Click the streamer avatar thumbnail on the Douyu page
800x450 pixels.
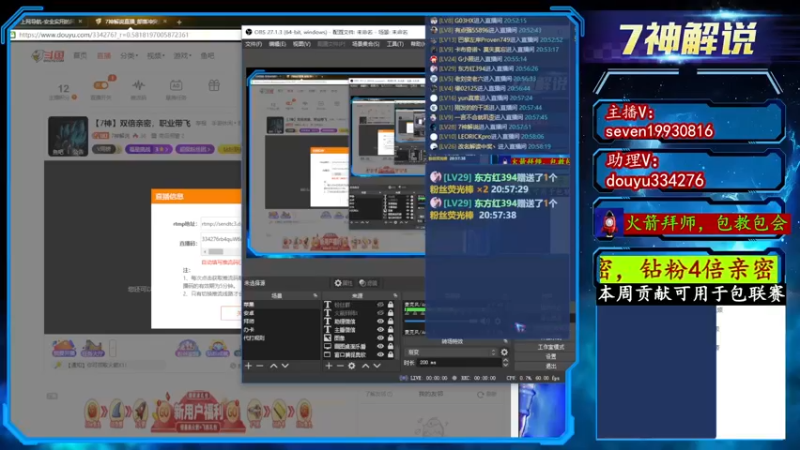point(68,136)
